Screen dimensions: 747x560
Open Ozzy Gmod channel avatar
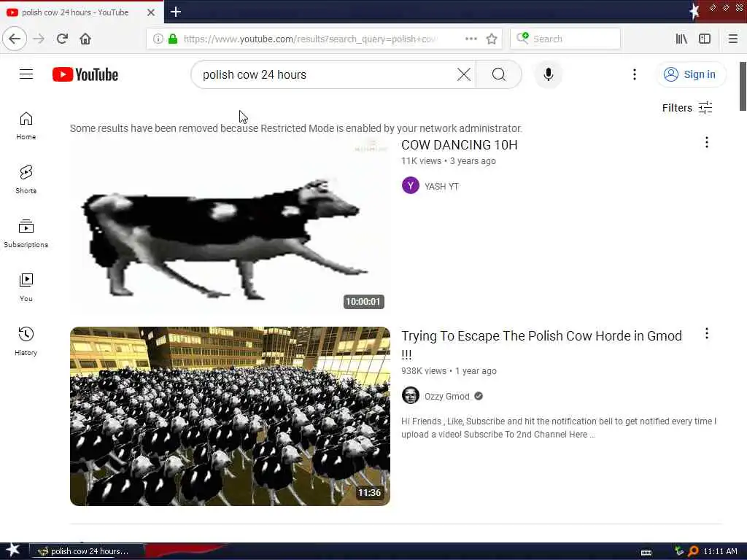(x=410, y=395)
